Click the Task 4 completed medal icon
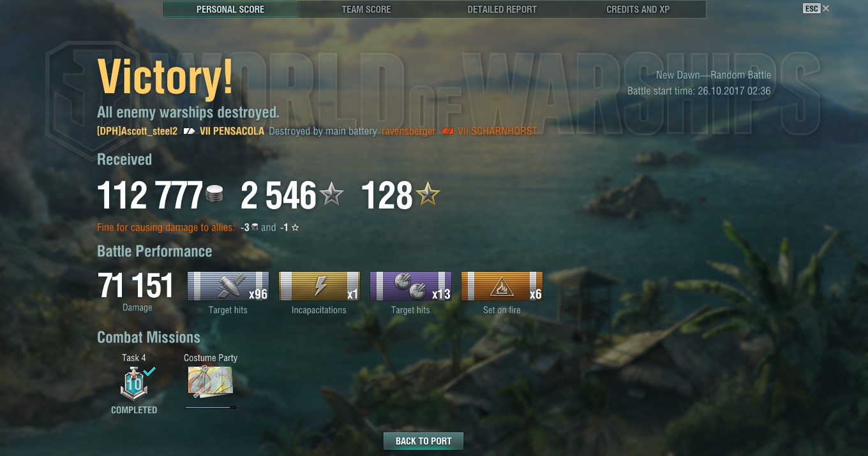The height and width of the screenshot is (456, 868). [x=134, y=384]
